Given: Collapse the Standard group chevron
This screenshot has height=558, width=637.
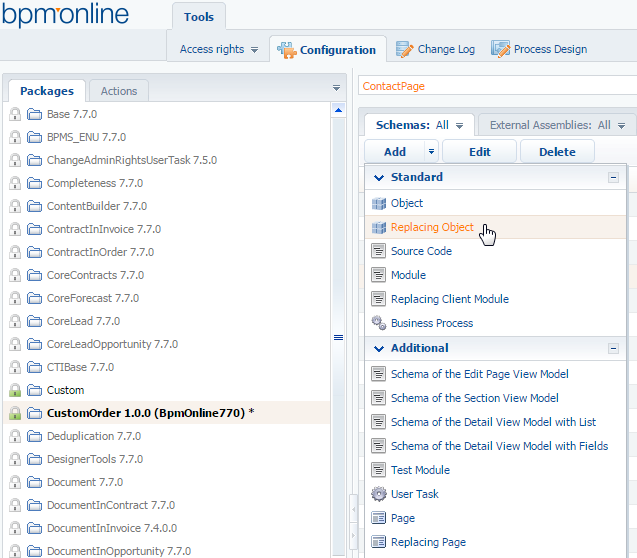Looking at the screenshot, I should point(379,177).
